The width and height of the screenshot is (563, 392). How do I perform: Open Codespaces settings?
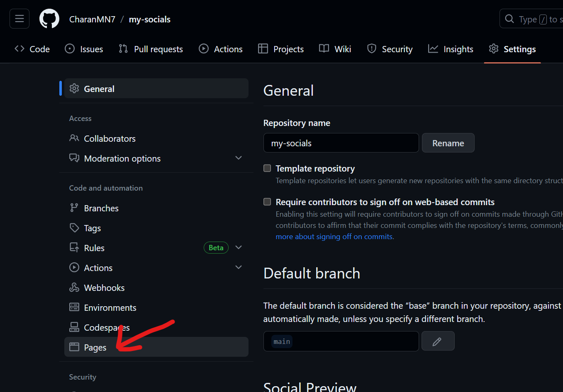[x=156, y=327]
